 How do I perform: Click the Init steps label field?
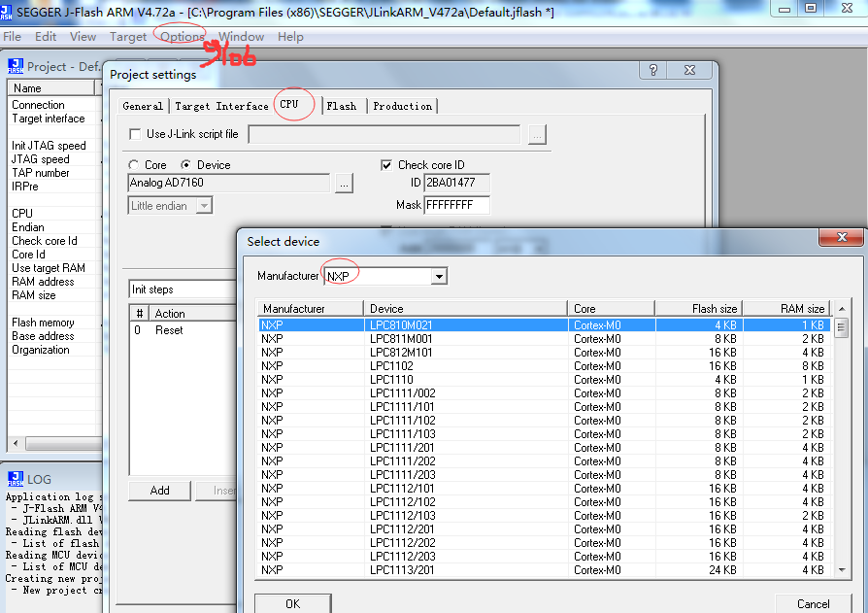tap(183, 289)
